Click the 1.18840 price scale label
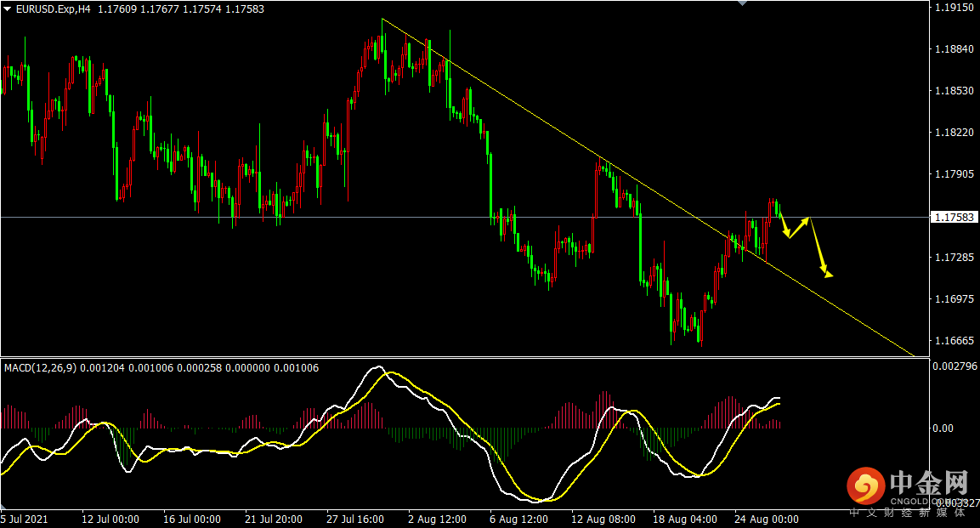Screen dimensions: 980x528 [x=955, y=49]
